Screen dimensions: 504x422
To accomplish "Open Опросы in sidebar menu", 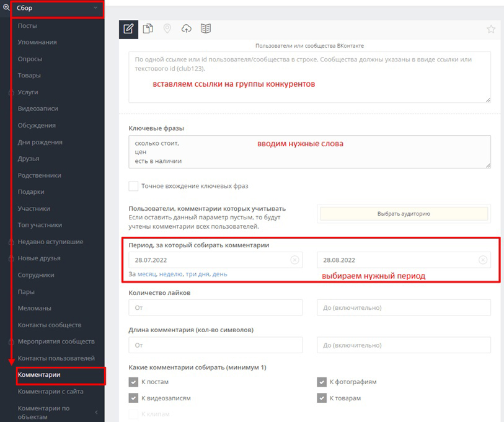I will point(30,59).
